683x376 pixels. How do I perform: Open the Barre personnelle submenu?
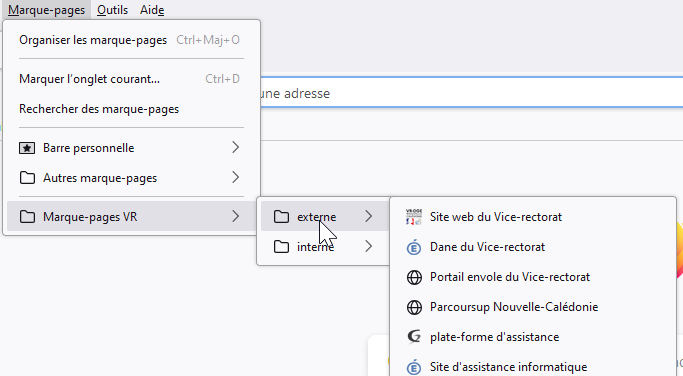pos(132,148)
